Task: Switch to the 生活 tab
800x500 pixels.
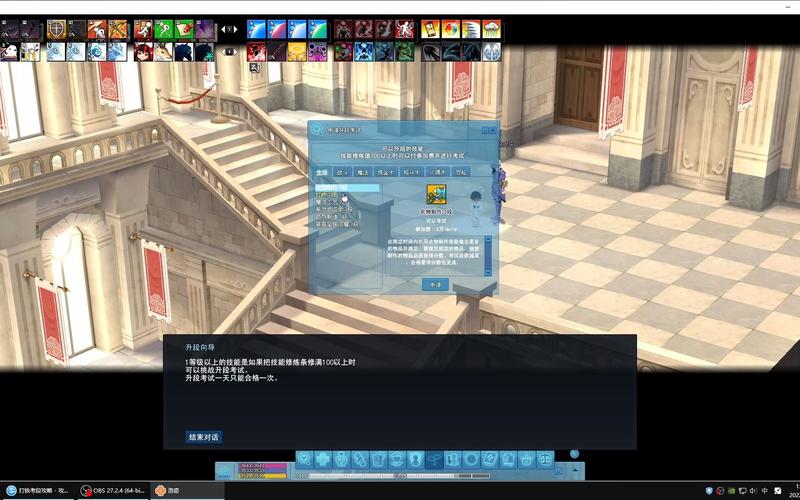Action: (x=322, y=172)
